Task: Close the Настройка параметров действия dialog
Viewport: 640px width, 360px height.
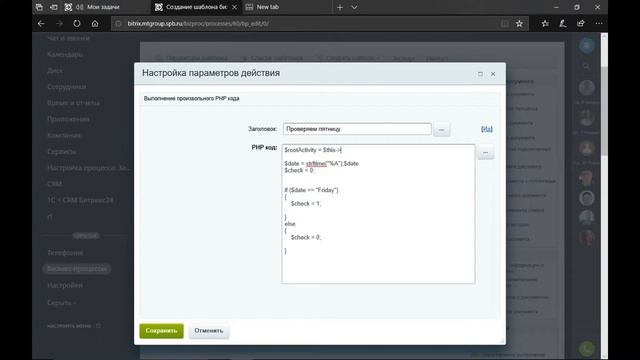Action: point(493,74)
